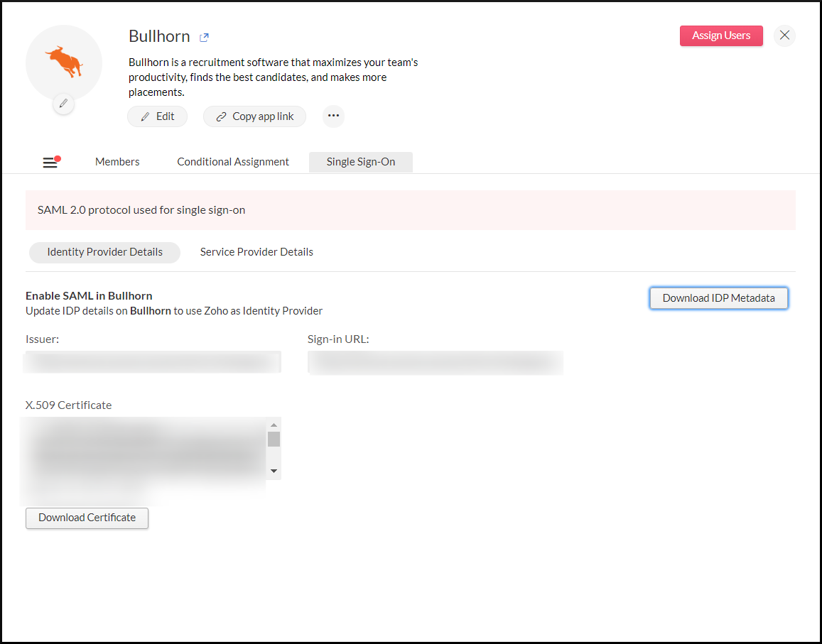This screenshot has height=644, width=822.
Task: Click the Assign Users button
Action: [x=721, y=36]
